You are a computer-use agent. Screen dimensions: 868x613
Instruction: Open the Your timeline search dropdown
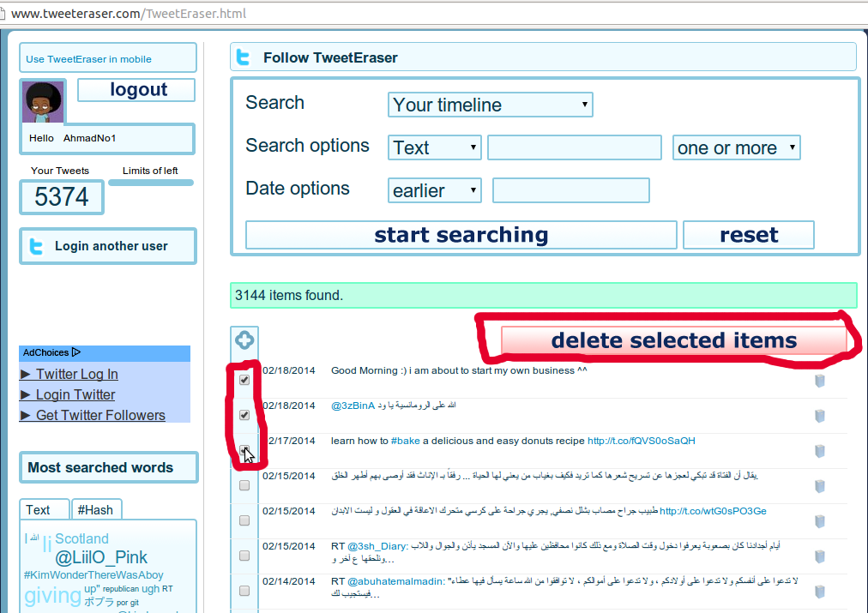490,105
